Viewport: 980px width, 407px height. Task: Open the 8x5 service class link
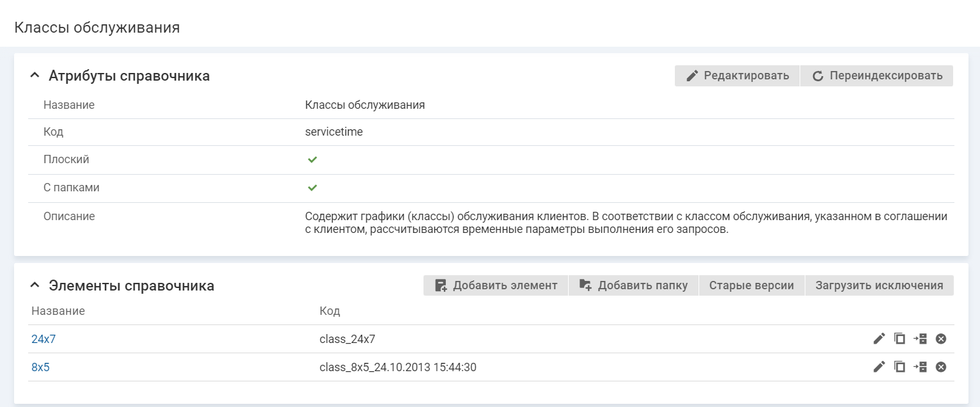(40, 367)
